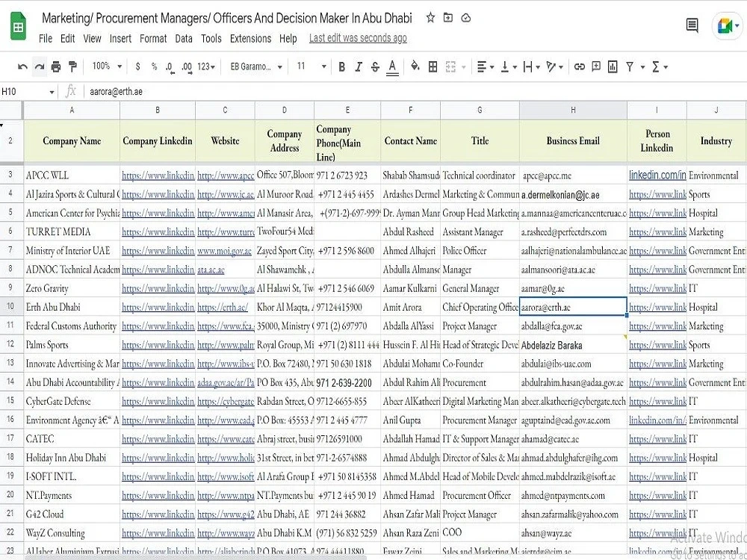Viewport: 747px width, 560px height.
Task: Open the fill color bucket
Action: click(415, 66)
